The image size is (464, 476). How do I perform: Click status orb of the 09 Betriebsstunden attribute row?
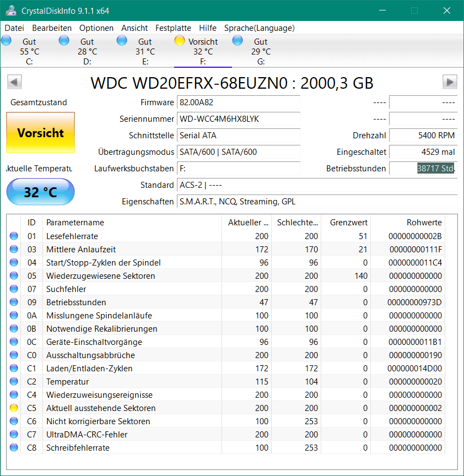[14, 302]
